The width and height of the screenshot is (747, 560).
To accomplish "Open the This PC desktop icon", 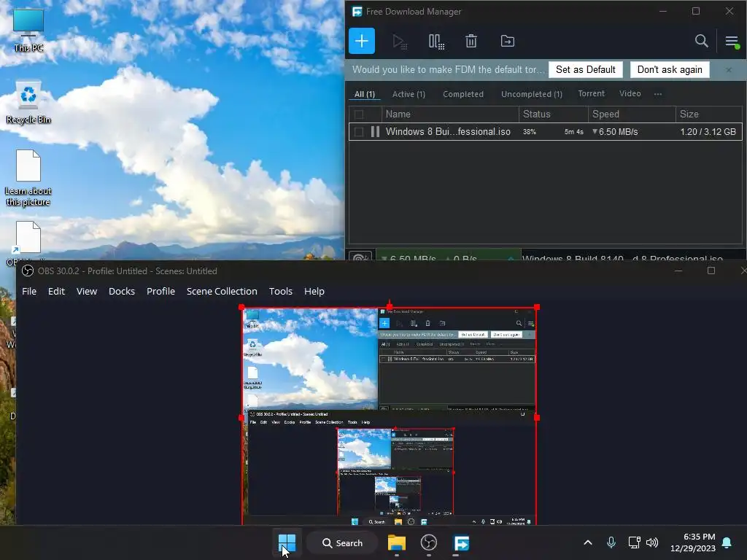I will (28, 30).
